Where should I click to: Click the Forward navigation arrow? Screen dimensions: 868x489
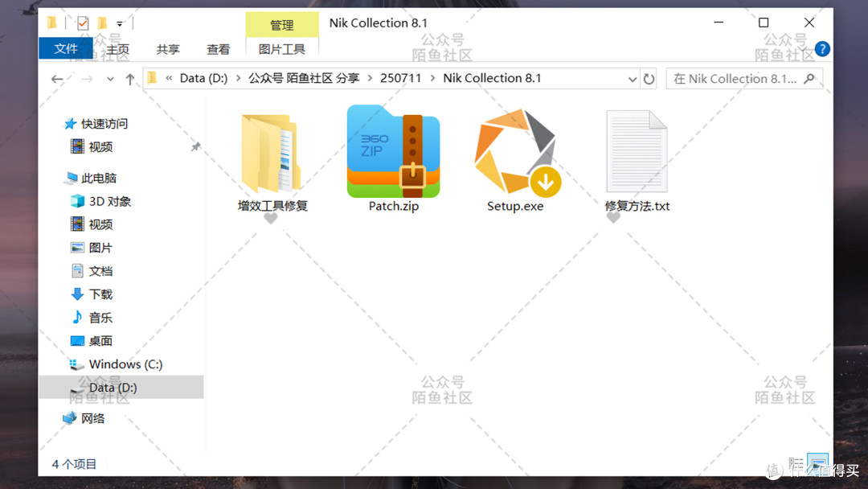click(87, 79)
